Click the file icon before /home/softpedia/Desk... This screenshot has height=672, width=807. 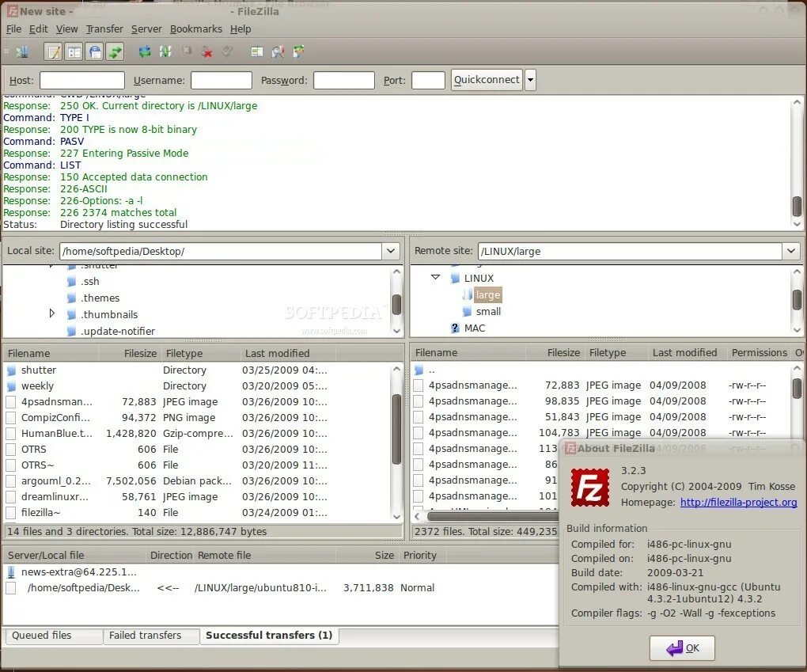(x=11, y=588)
